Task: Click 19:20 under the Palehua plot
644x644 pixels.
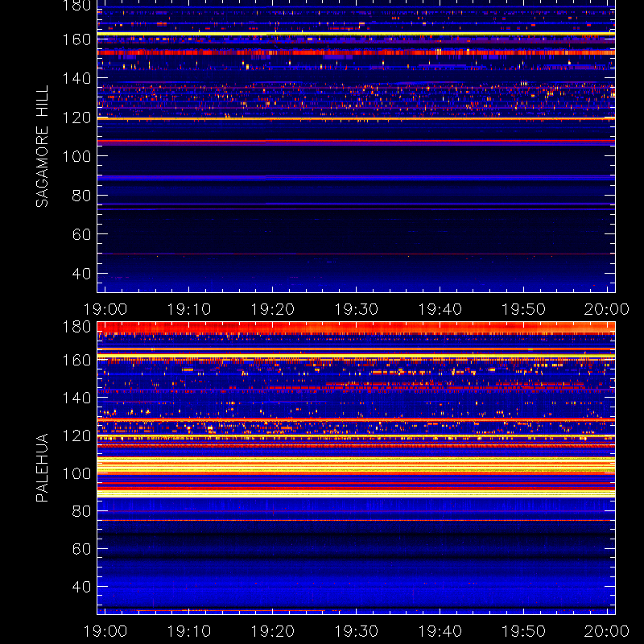Action: [273, 631]
